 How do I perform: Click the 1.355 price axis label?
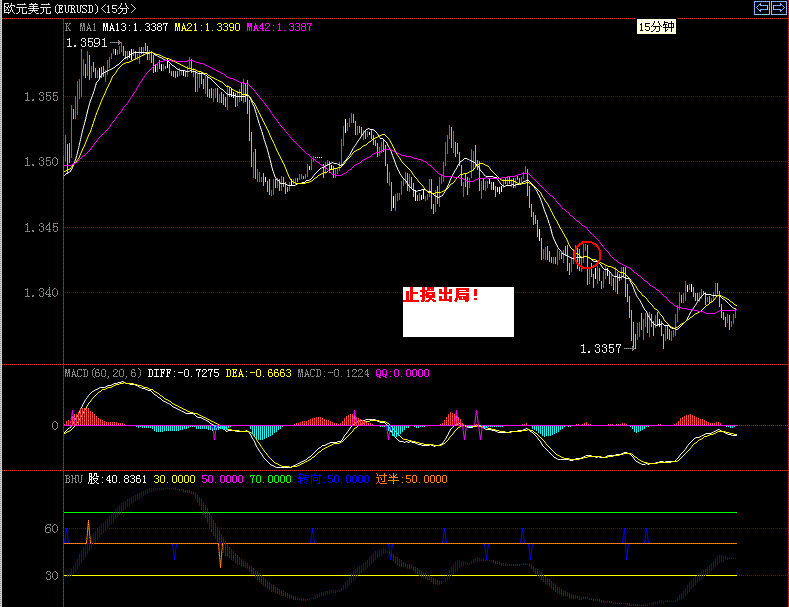[41, 97]
